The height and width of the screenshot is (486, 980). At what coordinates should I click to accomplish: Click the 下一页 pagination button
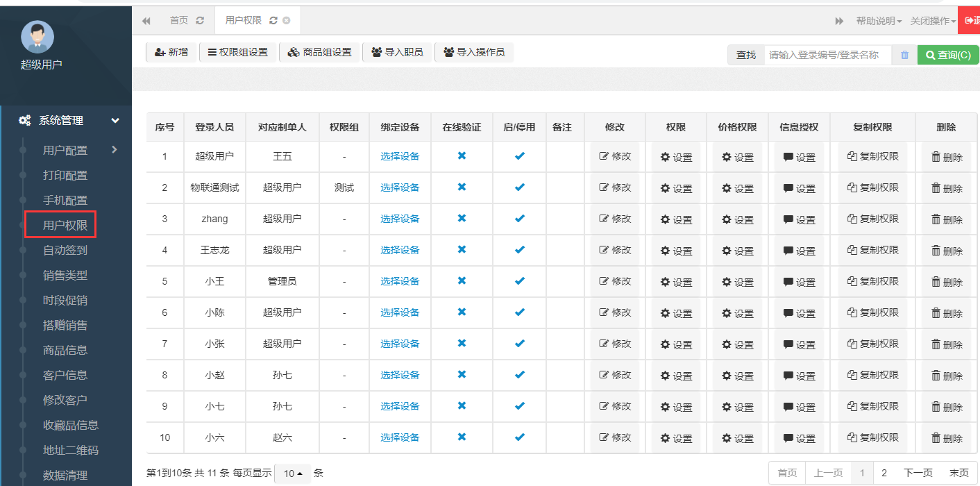pyautogui.click(x=918, y=473)
